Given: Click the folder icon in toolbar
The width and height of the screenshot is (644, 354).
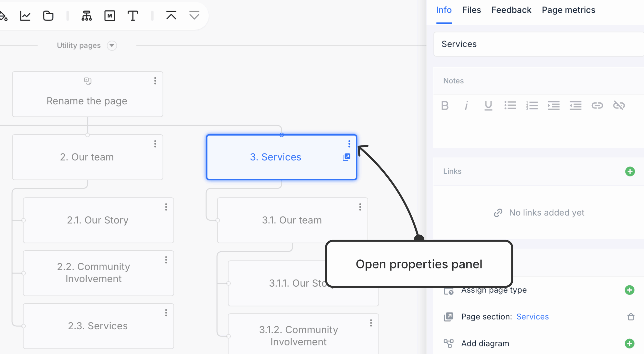Looking at the screenshot, I should point(48,16).
